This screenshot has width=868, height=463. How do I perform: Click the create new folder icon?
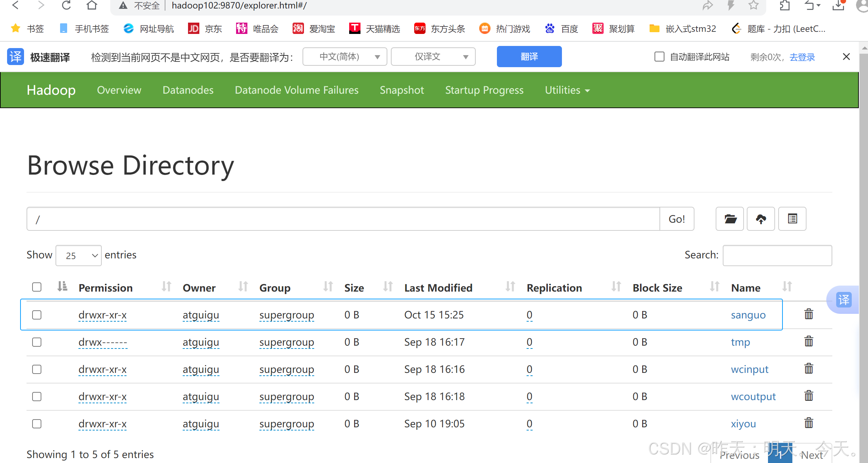coord(730,219)
